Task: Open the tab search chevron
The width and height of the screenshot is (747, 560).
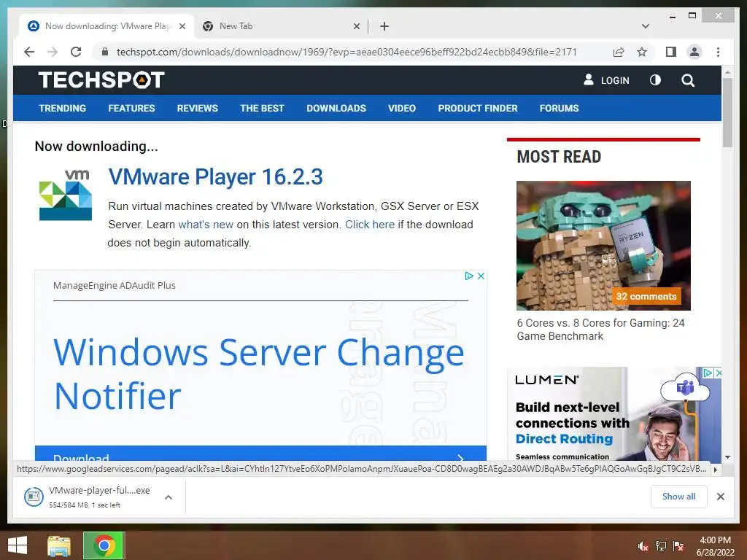Action: click(x=646, y=26)
